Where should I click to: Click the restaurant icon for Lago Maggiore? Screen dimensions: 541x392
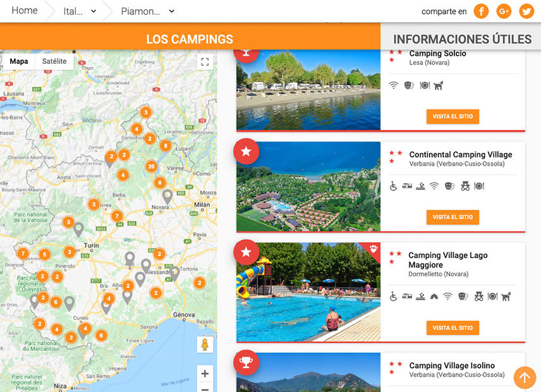tap(492, 297)
